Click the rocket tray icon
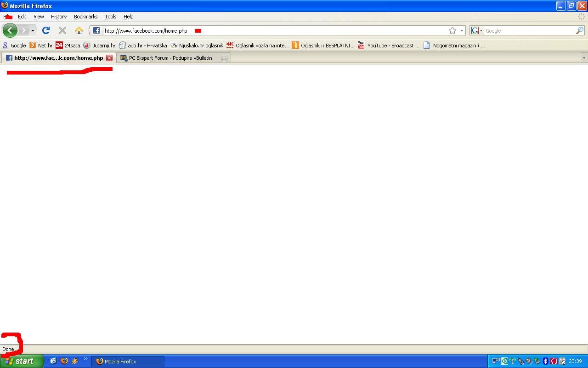 point(521,361)
